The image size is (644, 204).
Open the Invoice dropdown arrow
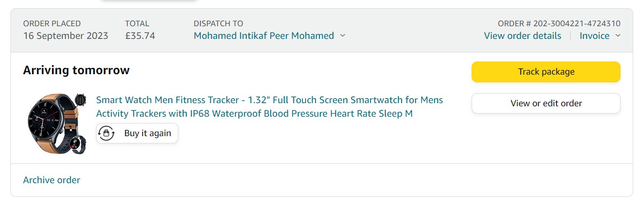[x=618, y=36]
